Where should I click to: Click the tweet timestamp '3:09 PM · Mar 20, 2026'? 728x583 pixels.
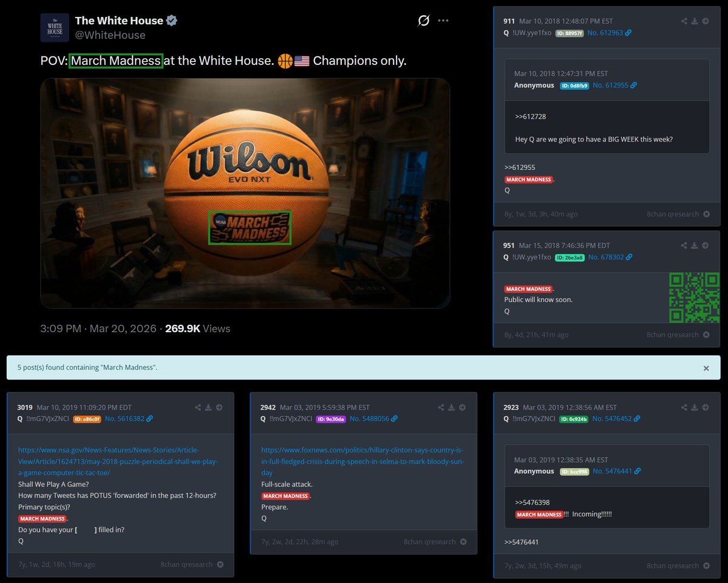[x=98, y=329]
